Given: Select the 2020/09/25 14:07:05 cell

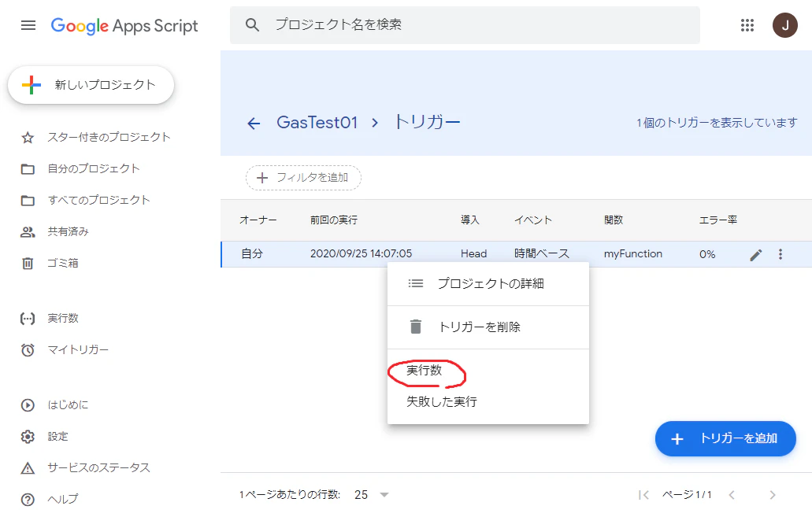Looking at the screenshot, I should point(361,253).
